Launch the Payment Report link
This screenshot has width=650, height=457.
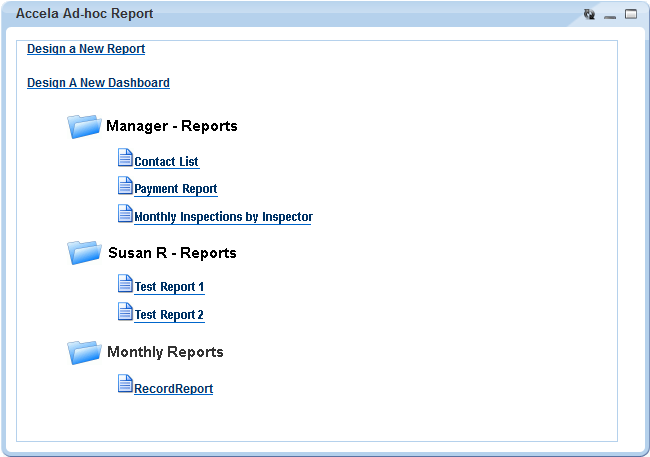pos(175,189)
